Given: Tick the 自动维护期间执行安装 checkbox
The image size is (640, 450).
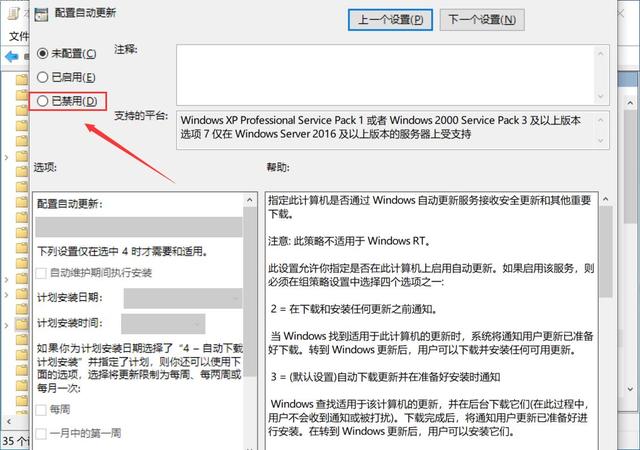Looking at the screenshot, I should tap(41, 273).
